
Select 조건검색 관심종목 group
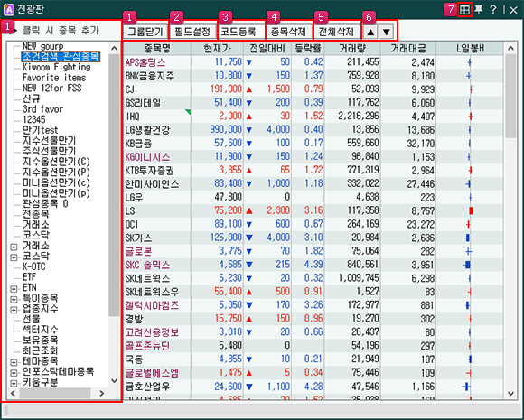[61, 57]
